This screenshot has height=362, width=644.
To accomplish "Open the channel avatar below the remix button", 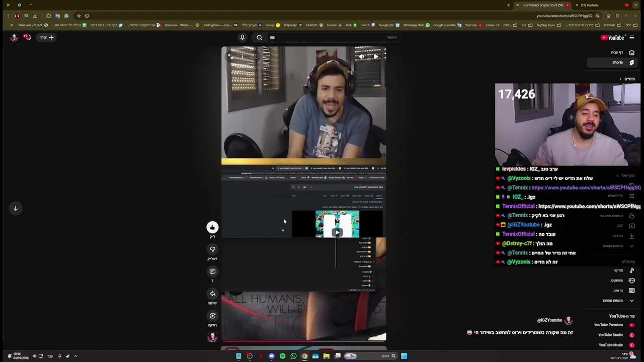I will 212,337.
